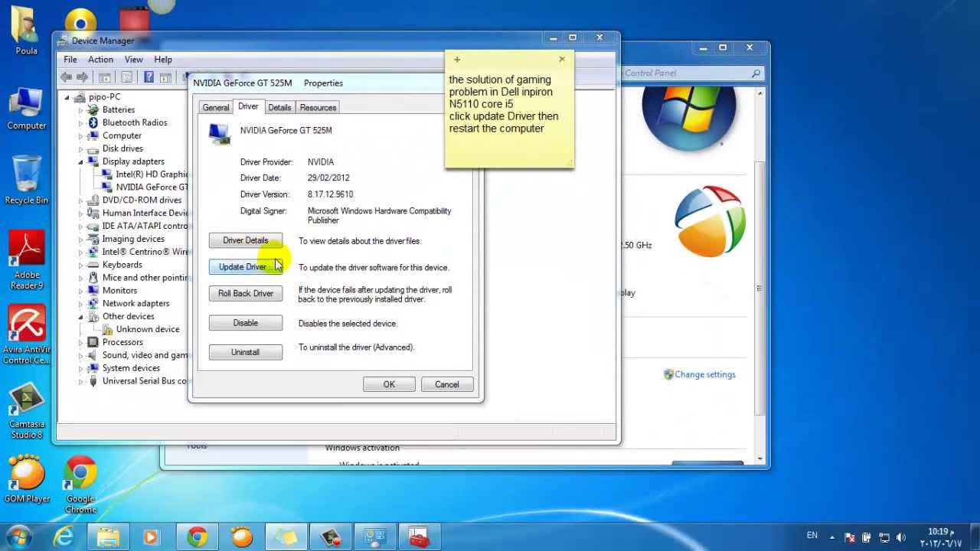Open the File menu in Device Manager
The width and height of the screenshot is (980, 551).
coord(70,60)
